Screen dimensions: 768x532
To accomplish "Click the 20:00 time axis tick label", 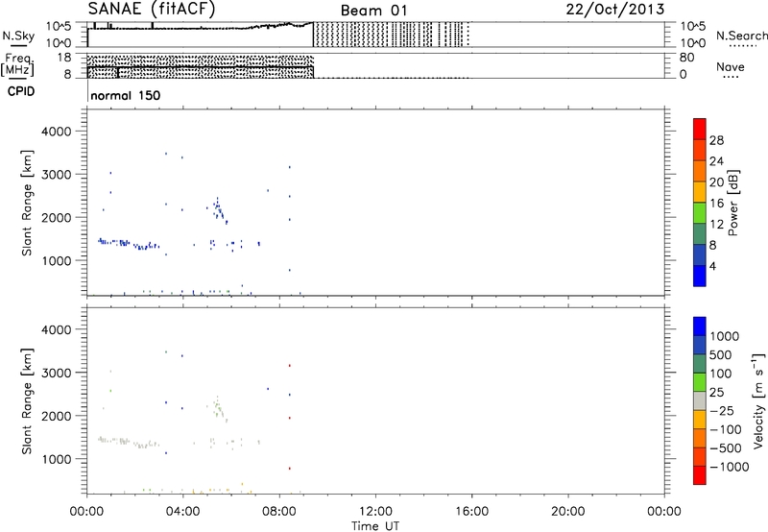I will coord(567,512).
